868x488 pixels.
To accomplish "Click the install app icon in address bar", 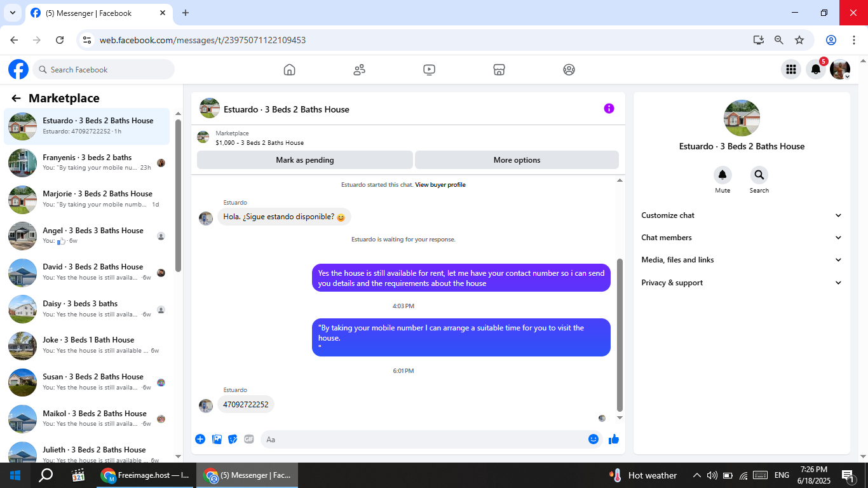I will [759, 40].
